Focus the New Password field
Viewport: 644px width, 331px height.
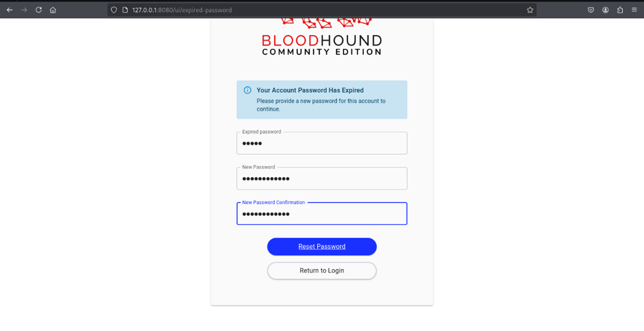322,179
